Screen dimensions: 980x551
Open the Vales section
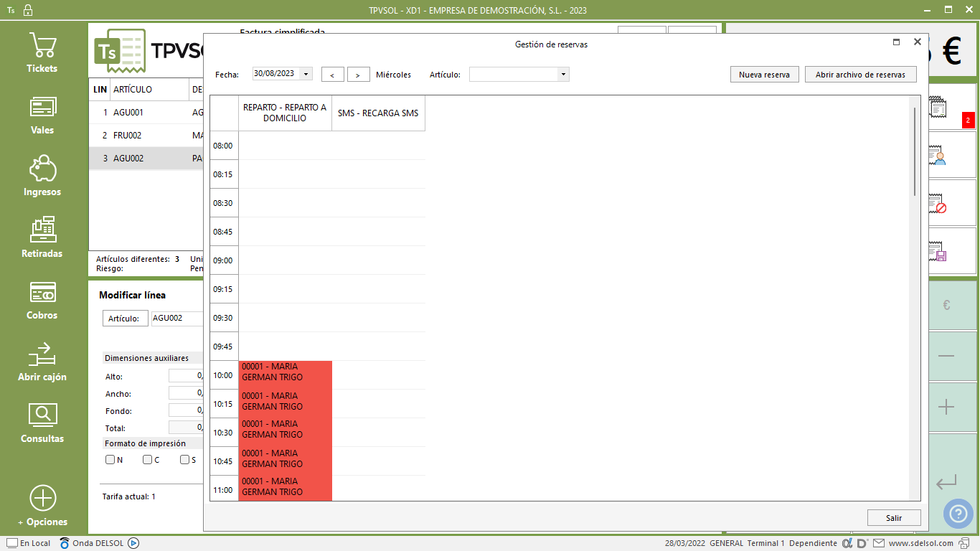42,115
